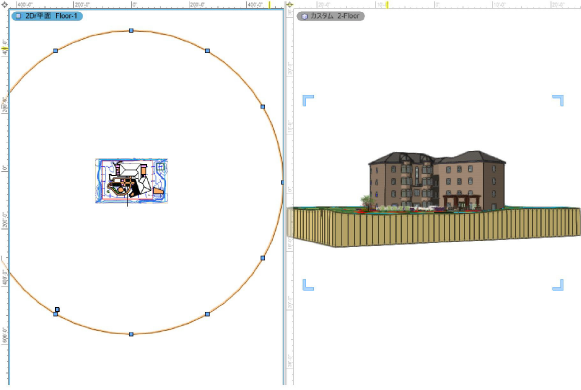Click the vertical divider between the two panes
The height and width of the screenshot is (390, 581).
click(285, 196)
